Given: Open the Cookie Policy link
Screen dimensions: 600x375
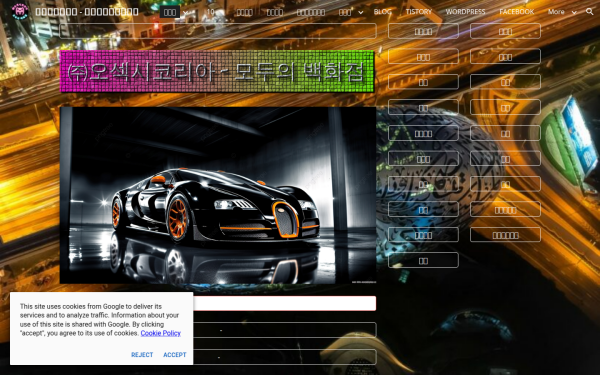Looking at the screenshot, I should pos(160,333).
